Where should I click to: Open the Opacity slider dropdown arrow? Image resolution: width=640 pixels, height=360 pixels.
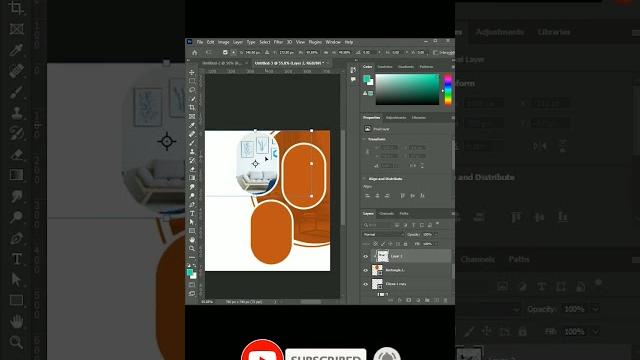coord(436,235)
